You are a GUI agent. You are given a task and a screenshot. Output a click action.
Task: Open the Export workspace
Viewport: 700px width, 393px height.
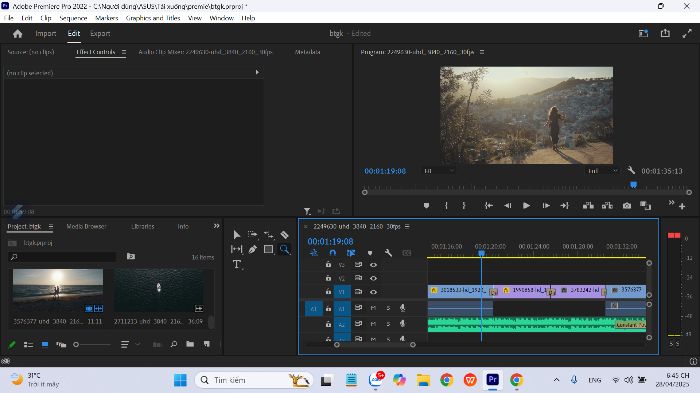[x=100, y=33]
